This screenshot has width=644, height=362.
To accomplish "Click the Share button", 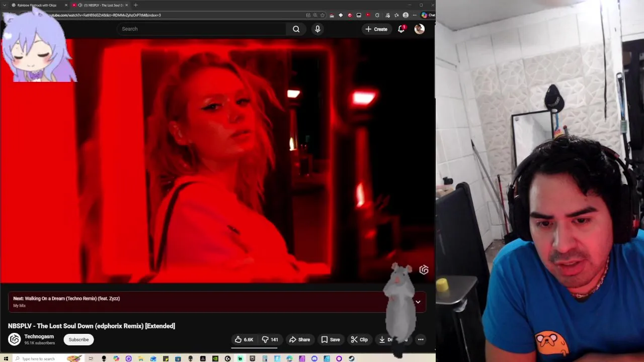I will (x=299, y=339).
